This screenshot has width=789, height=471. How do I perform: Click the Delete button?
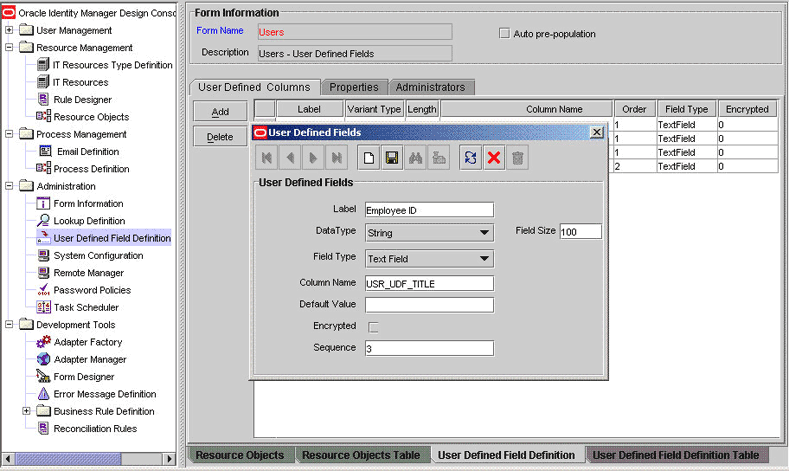(220, 136)
